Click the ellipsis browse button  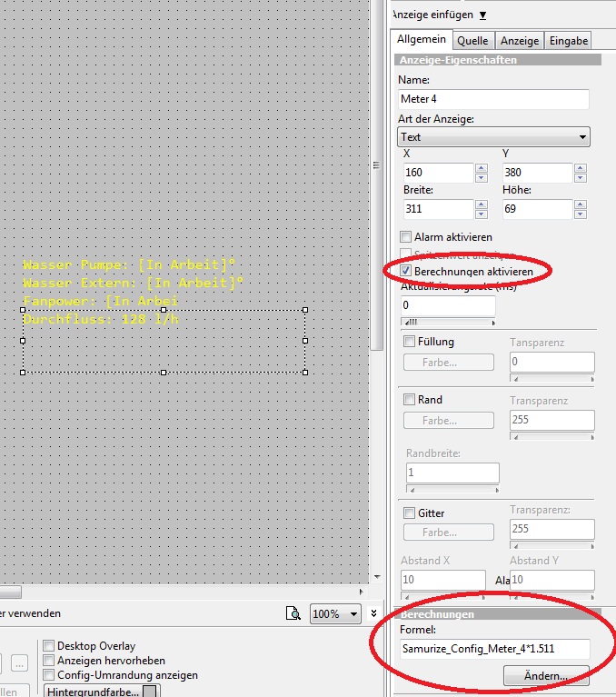19,664
